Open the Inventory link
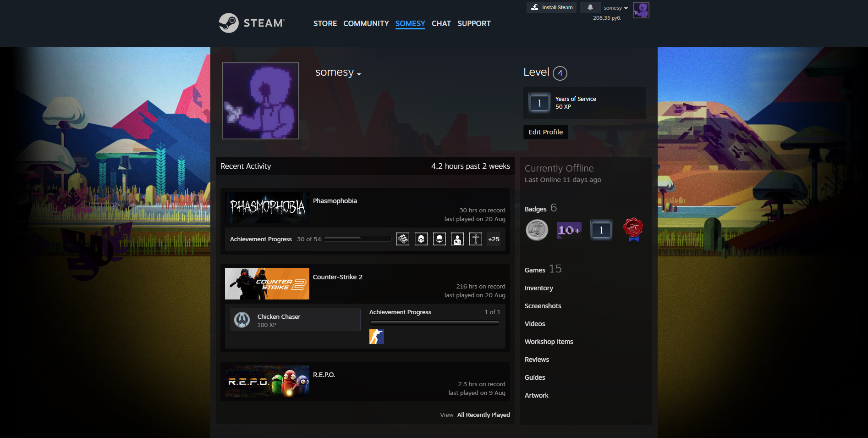868x438 pixels. (x=539, y=288)
